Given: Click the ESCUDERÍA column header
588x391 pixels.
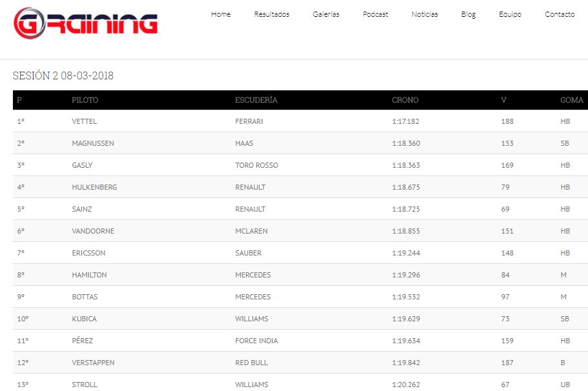Looking at the screenshot, I should (x=256, y=100).
